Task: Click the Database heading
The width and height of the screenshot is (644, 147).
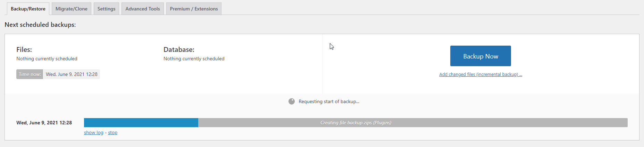Action: pyautogui.click(x=179, y=49)
